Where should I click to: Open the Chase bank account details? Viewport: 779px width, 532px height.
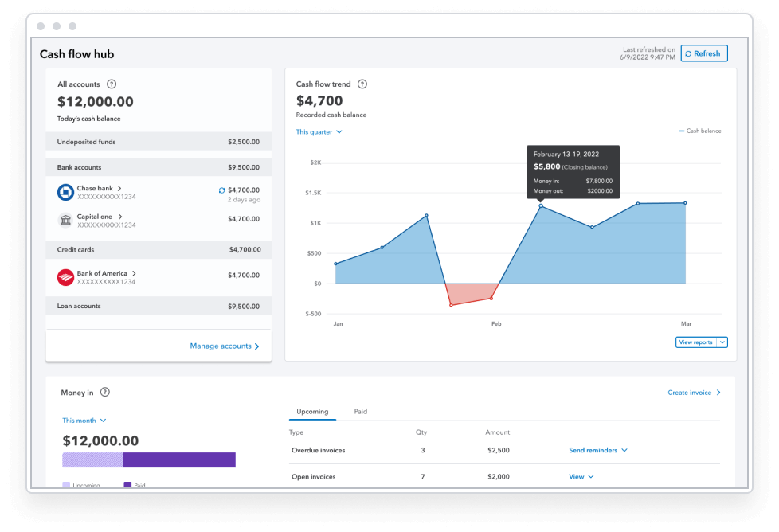point(100,188)
